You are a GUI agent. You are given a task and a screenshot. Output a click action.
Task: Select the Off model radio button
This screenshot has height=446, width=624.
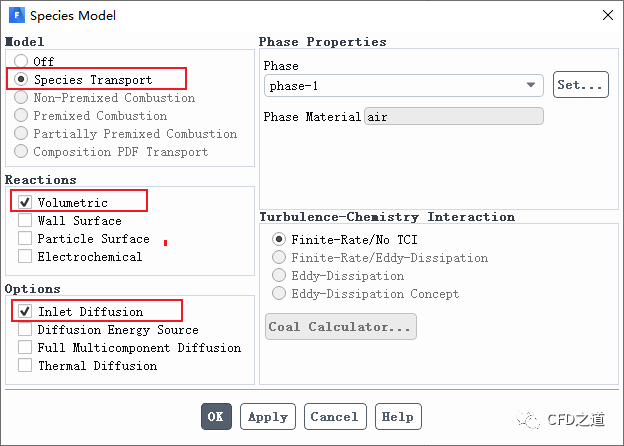point(21,62)
